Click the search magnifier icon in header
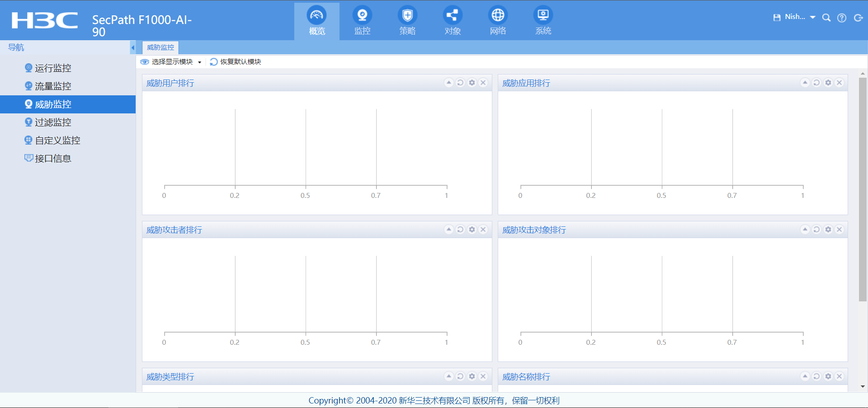This screenshot has height=408, width=868. [826, 18]
